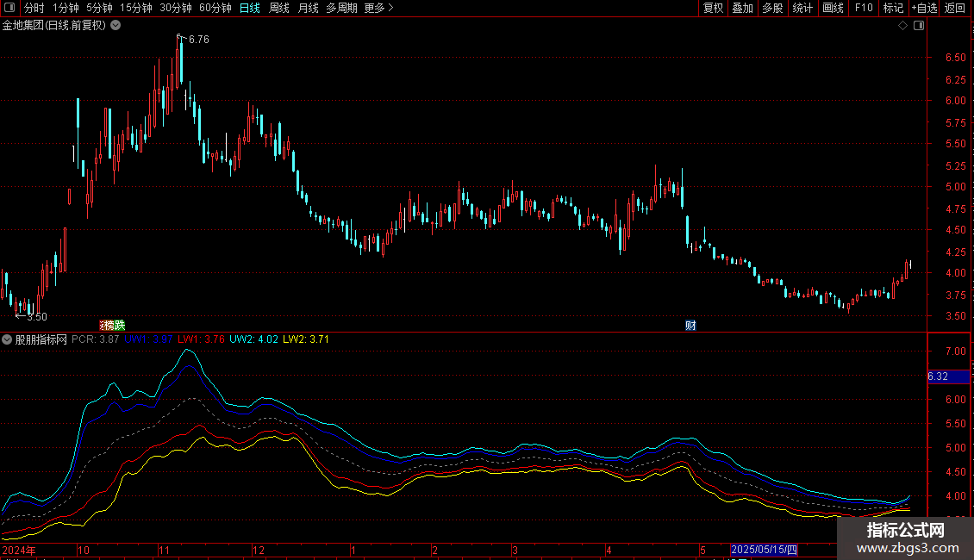Click the LW1: 3.76 indicator label
974x560 pixels.
[x=201, y=339]
